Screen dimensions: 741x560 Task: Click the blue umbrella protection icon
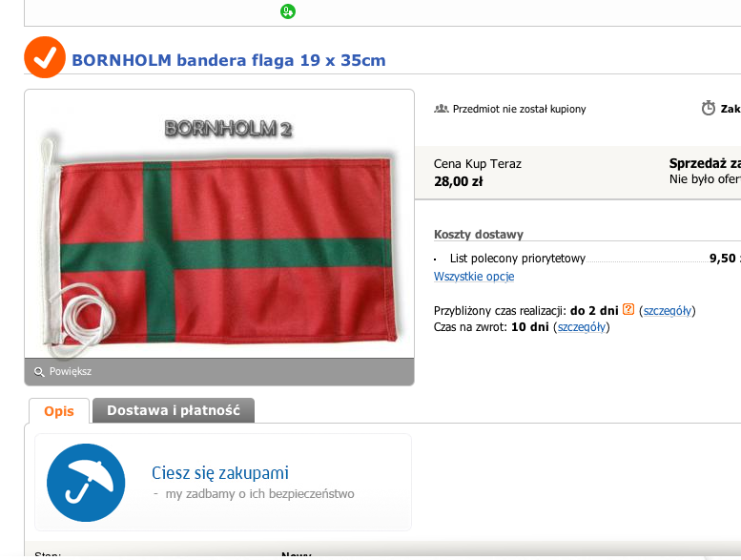pyautogui.click(x=86, y=483)
